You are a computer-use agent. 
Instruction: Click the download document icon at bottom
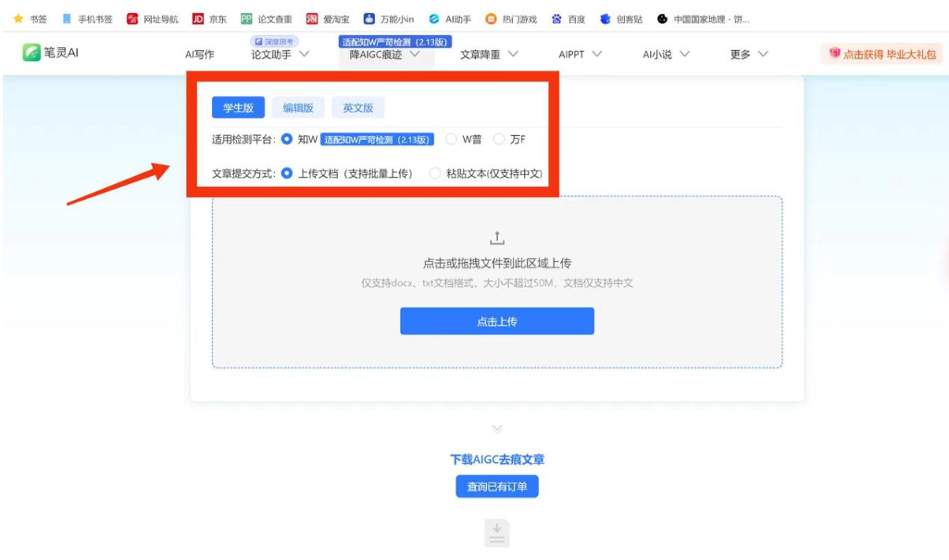tap(497, 533)
